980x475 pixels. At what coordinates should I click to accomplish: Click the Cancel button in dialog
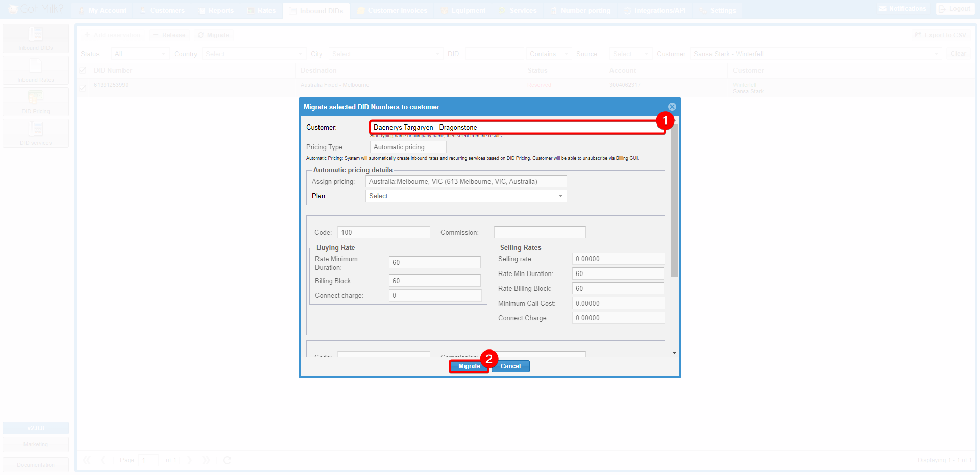[x=510, y=366]
